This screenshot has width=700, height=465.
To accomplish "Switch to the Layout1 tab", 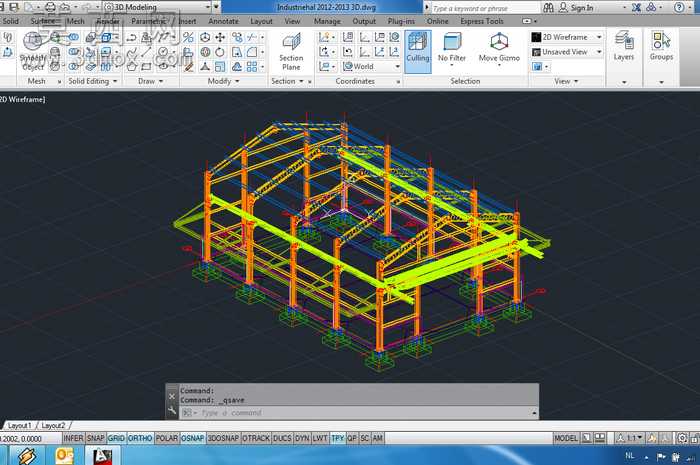I will point(20,426).
